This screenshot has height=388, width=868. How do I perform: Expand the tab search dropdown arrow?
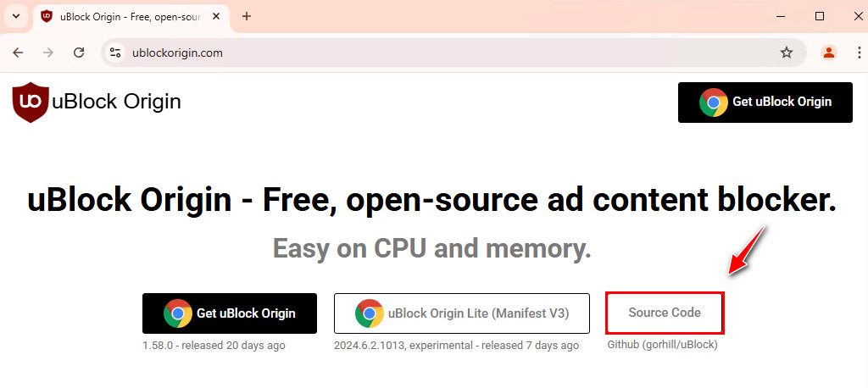(16, 16)
